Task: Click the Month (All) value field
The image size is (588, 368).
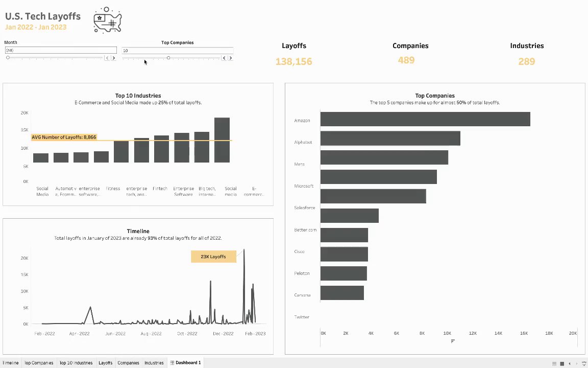Action: [61, 50]
